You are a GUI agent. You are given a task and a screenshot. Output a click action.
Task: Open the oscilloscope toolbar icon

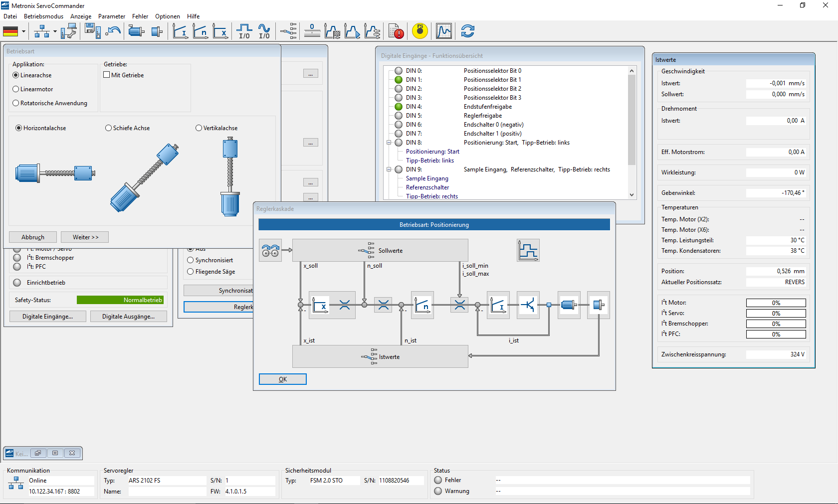click(444, 31)
